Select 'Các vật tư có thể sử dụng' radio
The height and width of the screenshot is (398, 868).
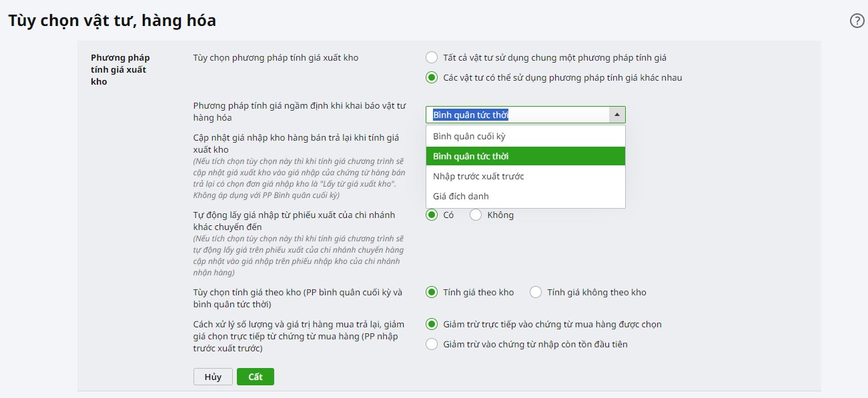432,78
